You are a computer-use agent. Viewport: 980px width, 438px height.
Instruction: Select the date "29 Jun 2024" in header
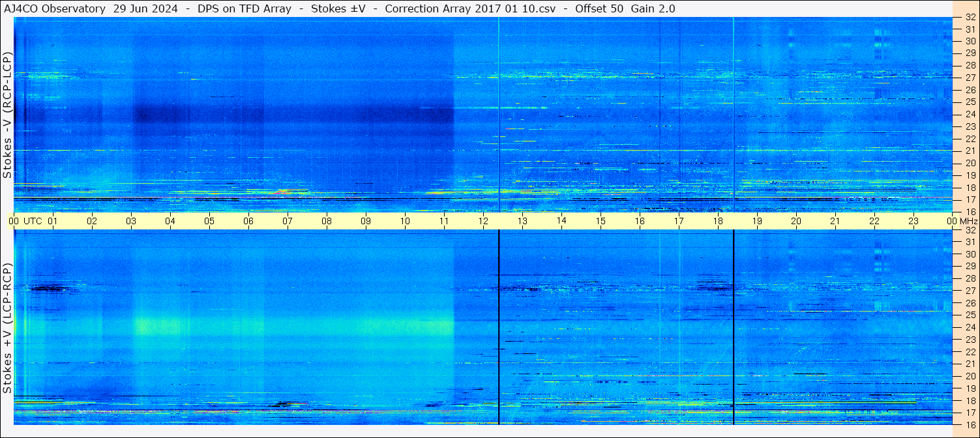click(x=146, y=9)
